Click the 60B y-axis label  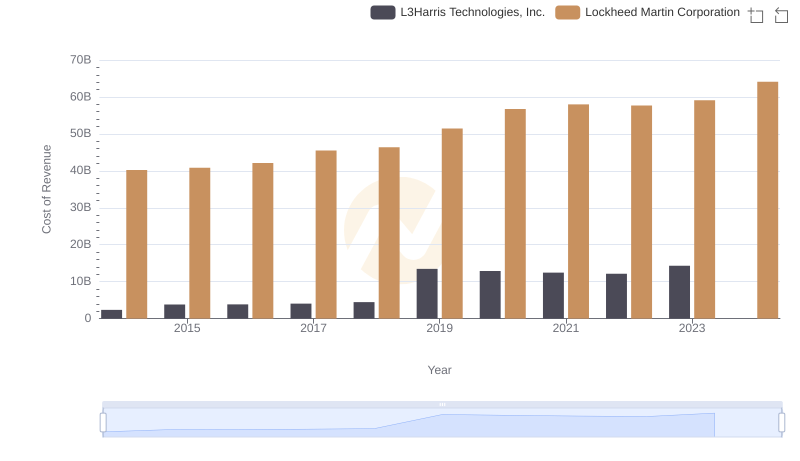(x=81, y=97)
